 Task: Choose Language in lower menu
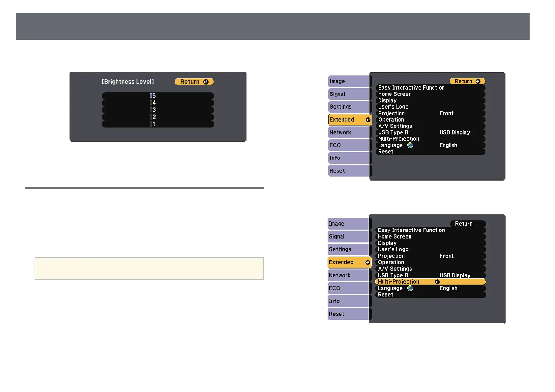tap(430, 288)
